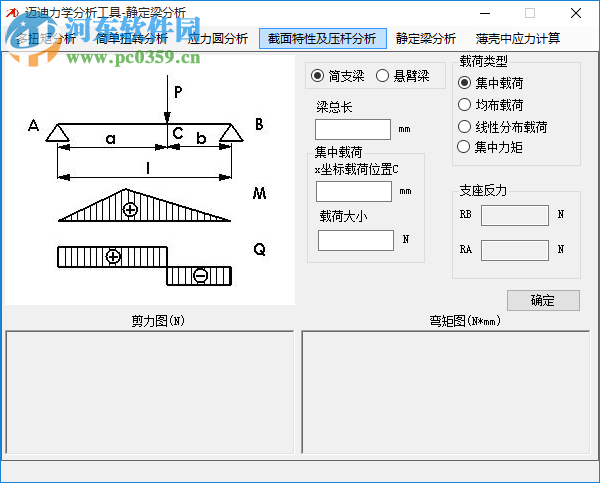Focus the 载荷大小 input field
The width and height of the screenshot is (600, 483).
tap(355, 240)
